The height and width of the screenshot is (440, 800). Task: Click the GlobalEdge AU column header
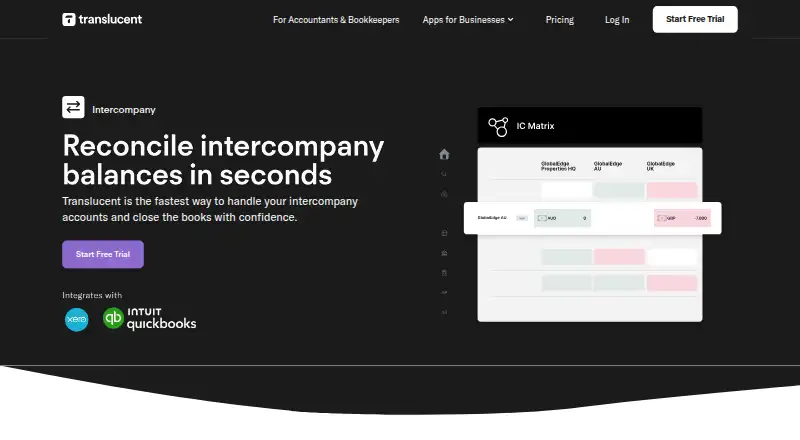pos(608,166)
